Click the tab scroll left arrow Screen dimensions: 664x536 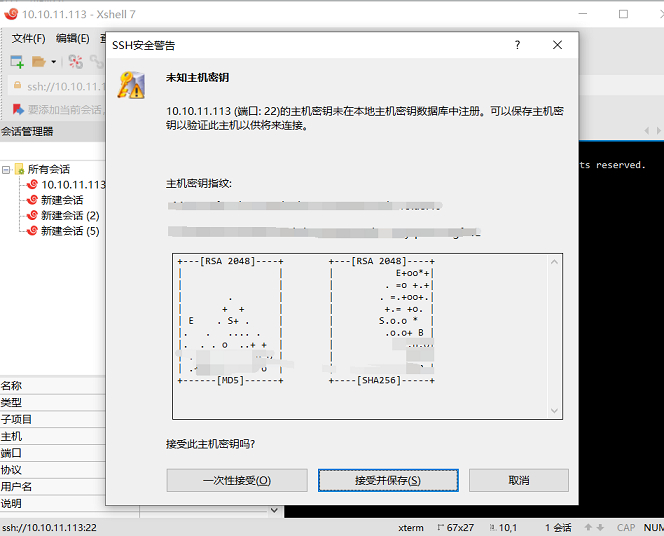point(647,131)
